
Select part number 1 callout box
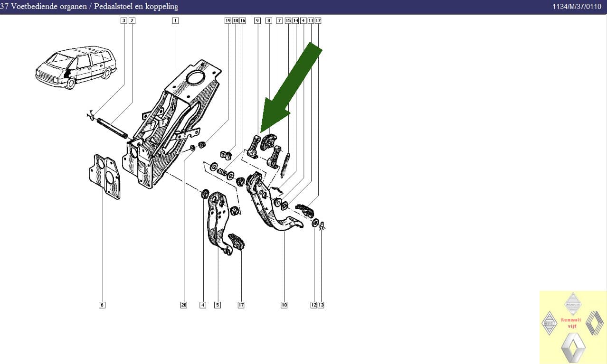pos(175,20)
